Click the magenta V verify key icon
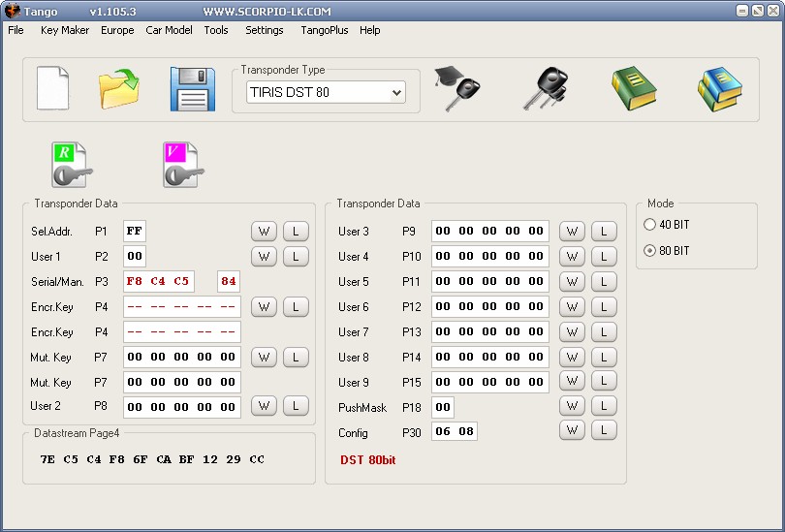This screenshot has height=532, width=785. 183,165
